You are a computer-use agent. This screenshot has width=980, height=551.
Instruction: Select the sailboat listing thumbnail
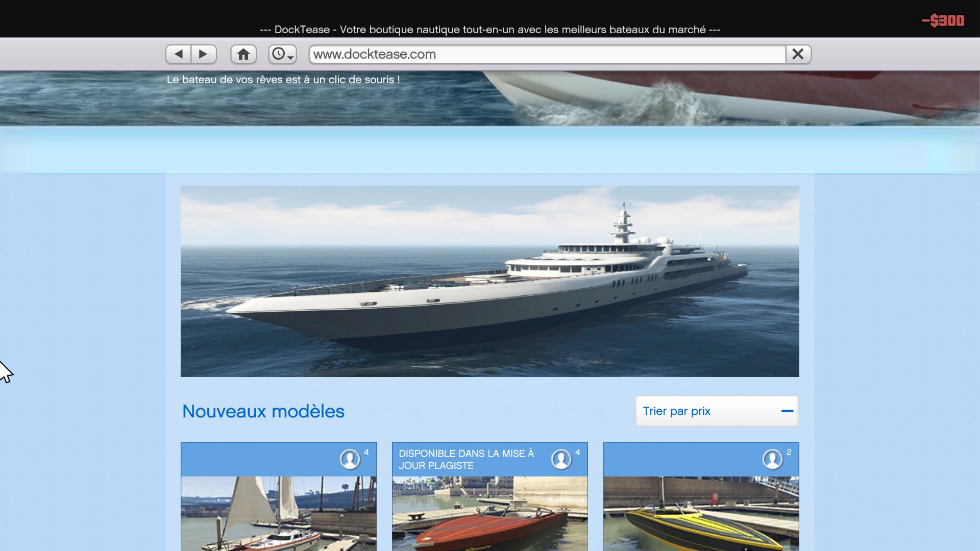[x=279, y=513]
